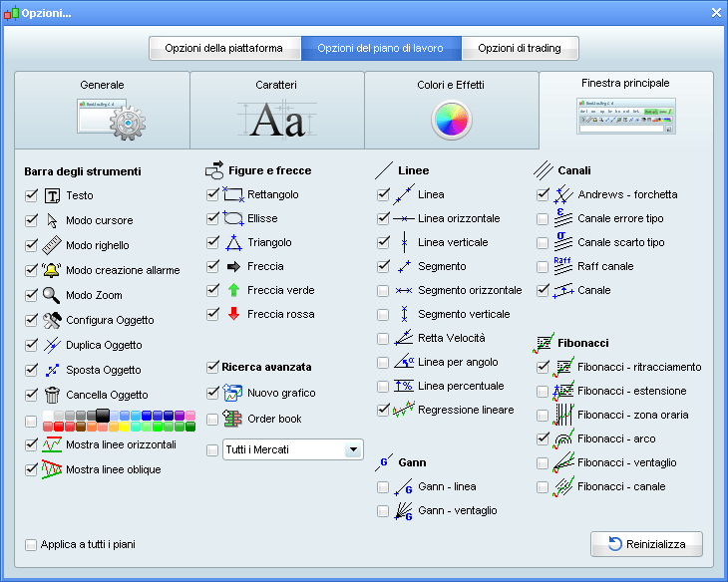Viewport: 728px width, 582px height.
Task: Close the Opzioni dialog window
Action: [715, 12]
